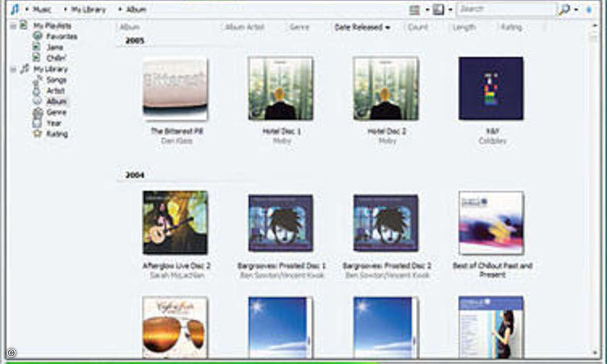Select My Library in the tree

[x=50, y=69]
